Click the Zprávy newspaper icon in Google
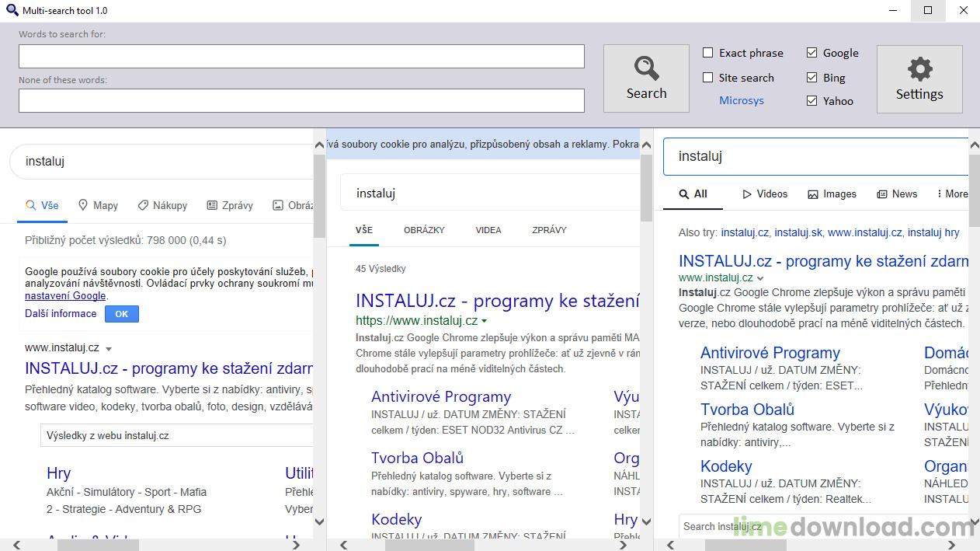The width and height of the screenshot is (980, 551). coord(212,205)
